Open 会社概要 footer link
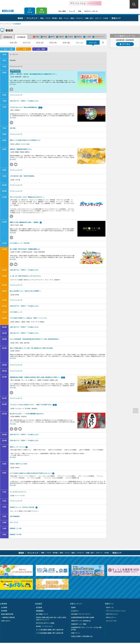This screenshot has width=140, height=644. (4, 608)
